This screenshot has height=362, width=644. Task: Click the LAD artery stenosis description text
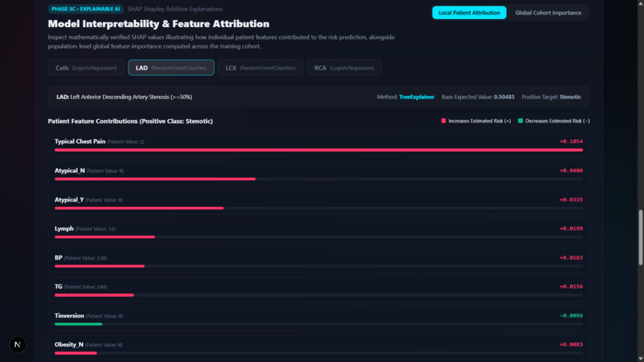(124, 97)
